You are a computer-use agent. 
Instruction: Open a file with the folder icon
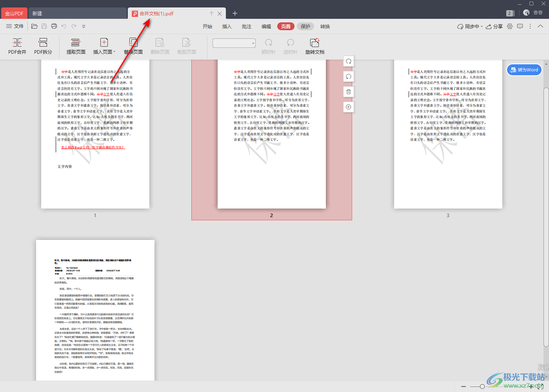coord(35,26)
